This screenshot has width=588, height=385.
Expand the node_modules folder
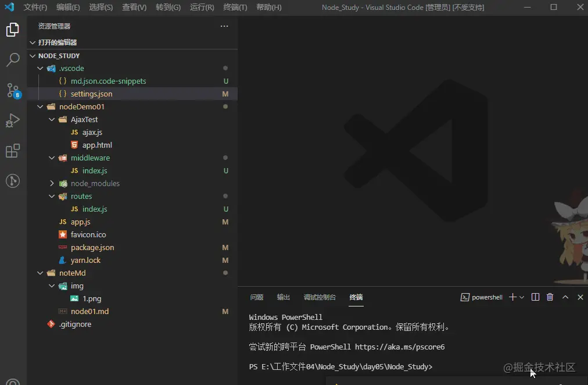tap(52, 184)
